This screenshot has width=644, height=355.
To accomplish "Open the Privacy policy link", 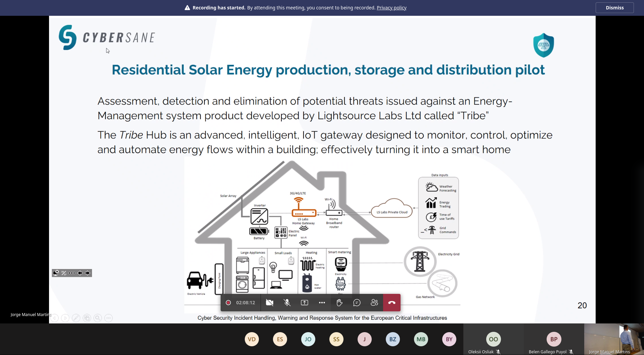I will tap(392, 8).
